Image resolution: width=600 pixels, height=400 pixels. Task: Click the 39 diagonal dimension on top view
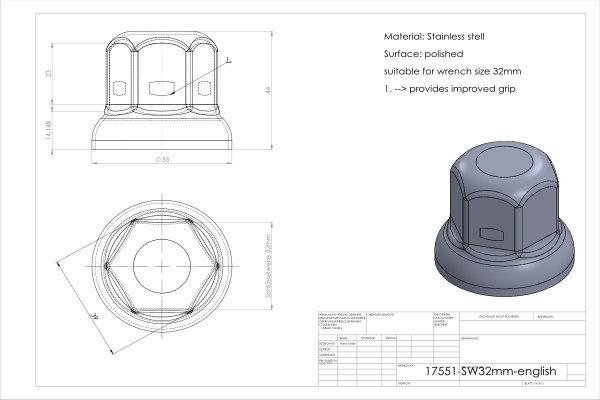coord(94,316)
